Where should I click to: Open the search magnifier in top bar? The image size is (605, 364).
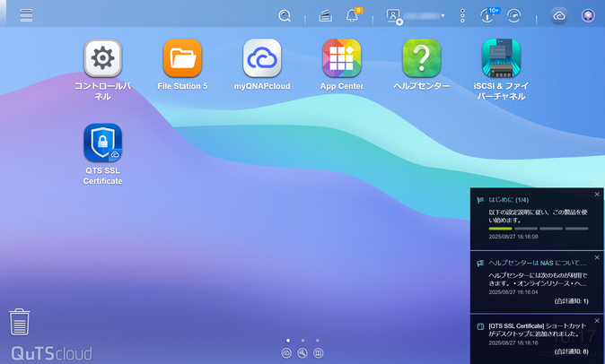pos(285,16)
